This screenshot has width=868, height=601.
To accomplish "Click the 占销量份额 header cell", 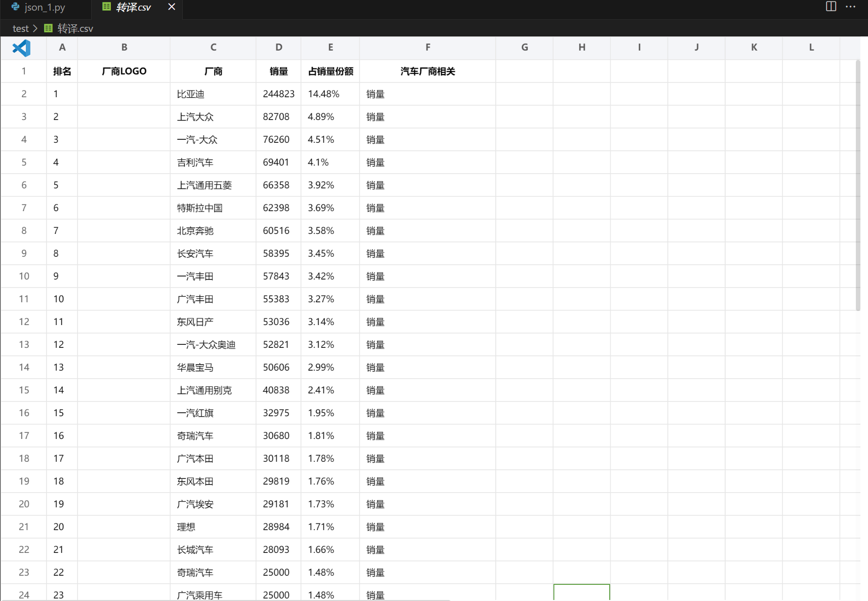I will (330, 71).
